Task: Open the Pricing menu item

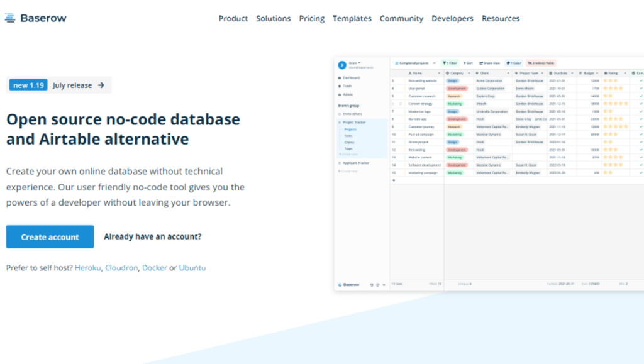Action: click(311, 18)
